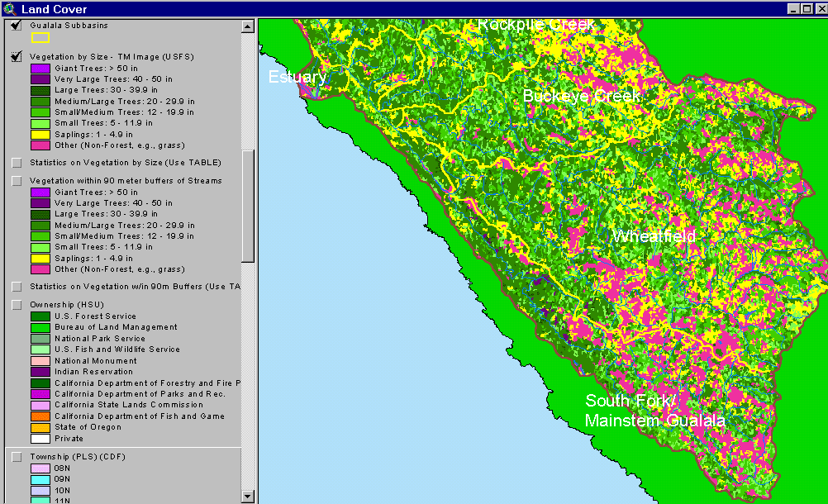The height and width of the screenshot is (504, 828).
Task: Pick Very Large Trees swatch under Vegetation by Size
Action: (x=40, y=79)
